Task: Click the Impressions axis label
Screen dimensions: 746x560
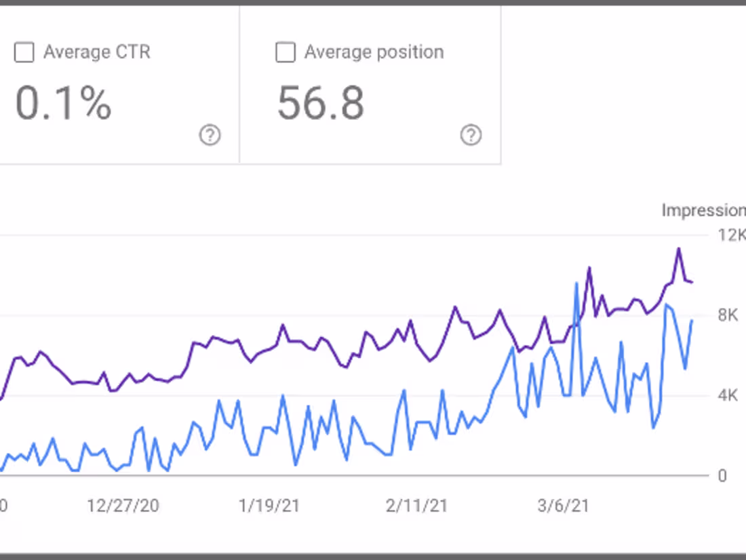Action: point(703,210)
